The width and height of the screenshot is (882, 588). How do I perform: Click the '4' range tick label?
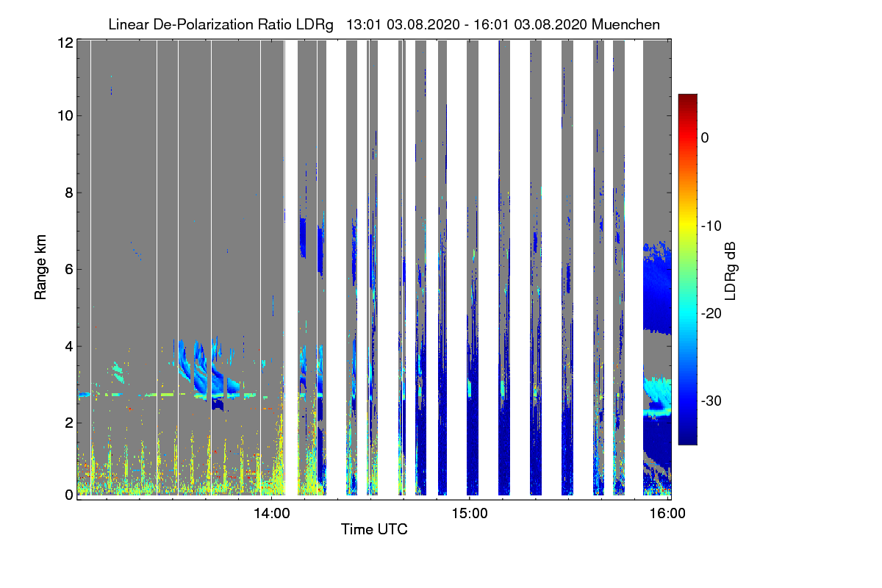pos(68,345)
